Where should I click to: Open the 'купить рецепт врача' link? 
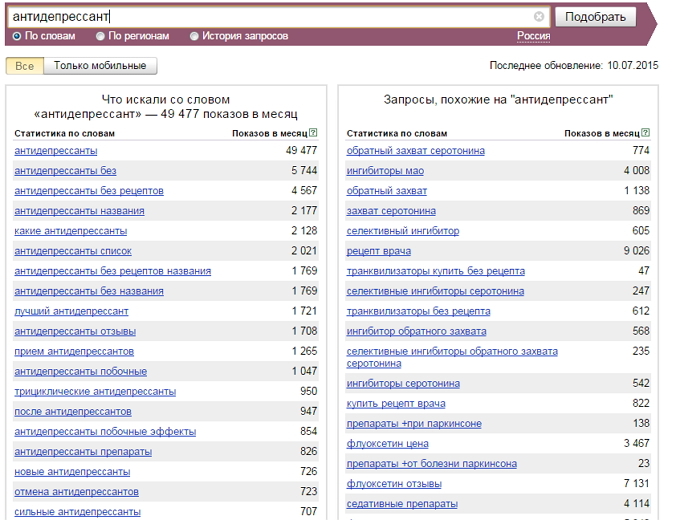click(x=396, y=404)
